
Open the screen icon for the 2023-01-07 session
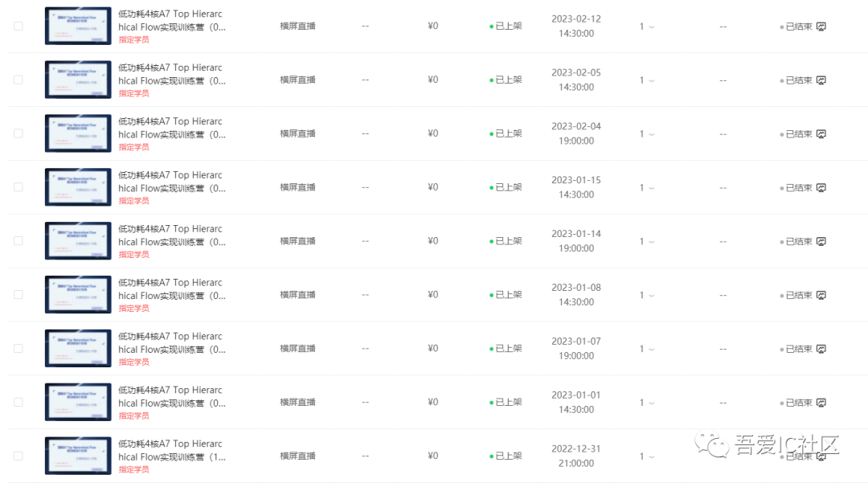click(x=821, y=349)
